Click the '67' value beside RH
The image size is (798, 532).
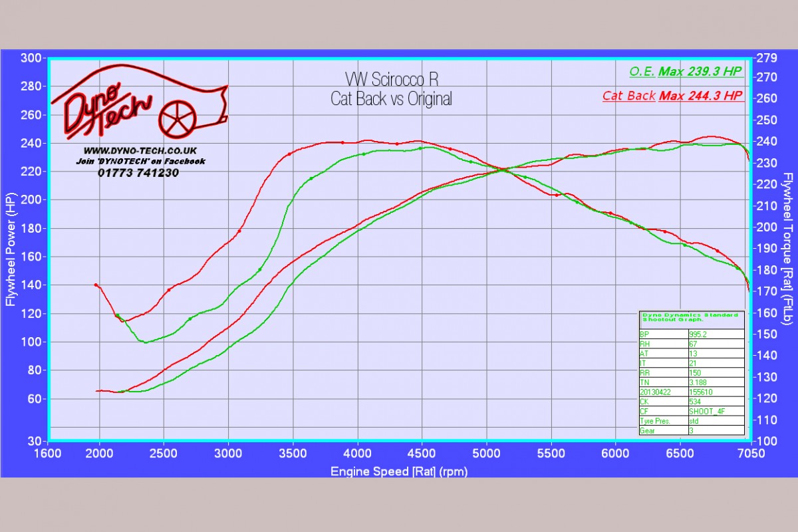coord(716,344)
